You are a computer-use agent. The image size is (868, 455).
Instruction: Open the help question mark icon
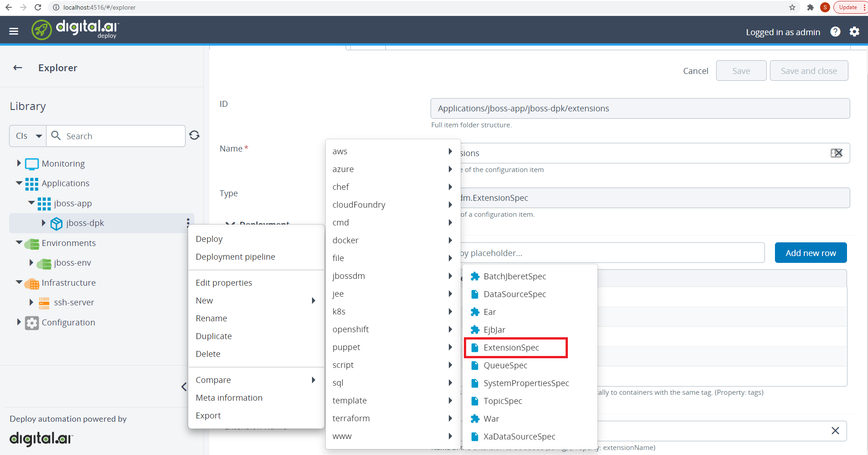(835, 31)
